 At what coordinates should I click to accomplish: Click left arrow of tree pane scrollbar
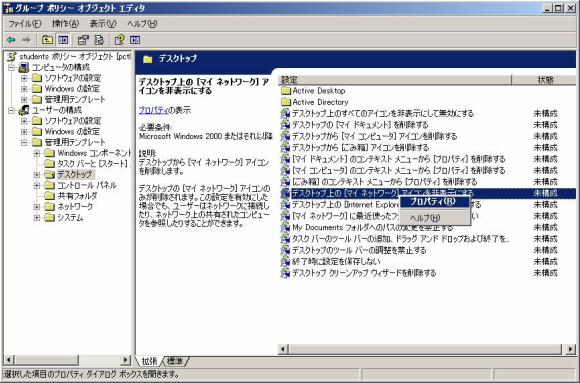tap(9, 360)
